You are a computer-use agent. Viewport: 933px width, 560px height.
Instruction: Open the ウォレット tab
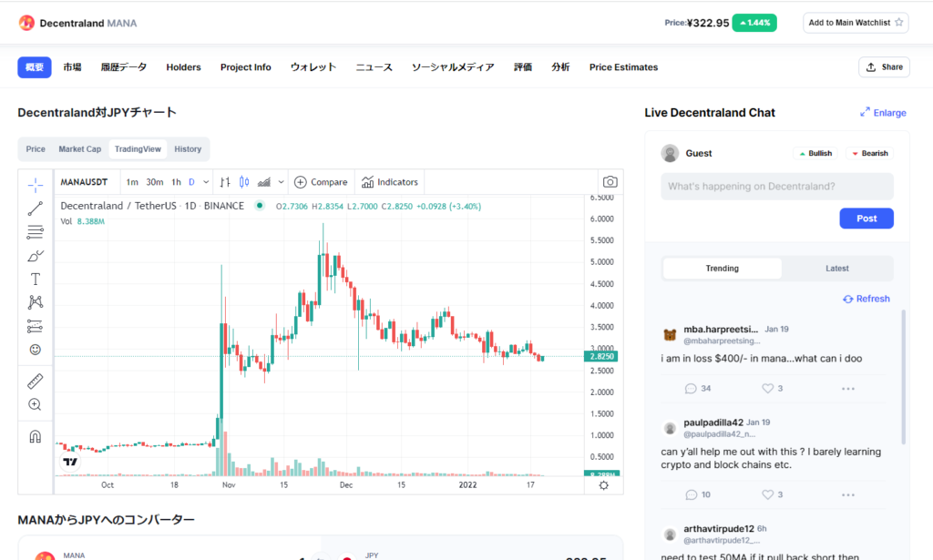[x=313, y=67]
